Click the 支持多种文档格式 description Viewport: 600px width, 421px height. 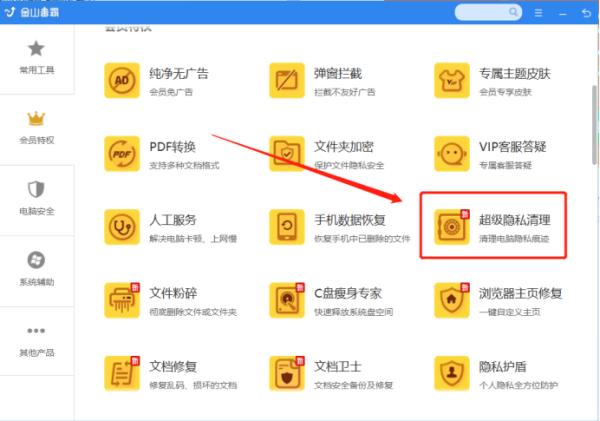coord(184,165)
